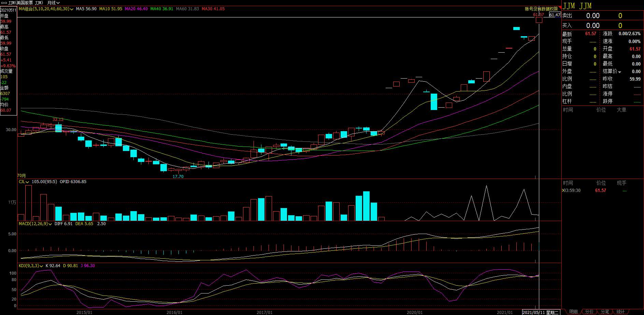Open the 月线 period dropdown

[54, 3]
